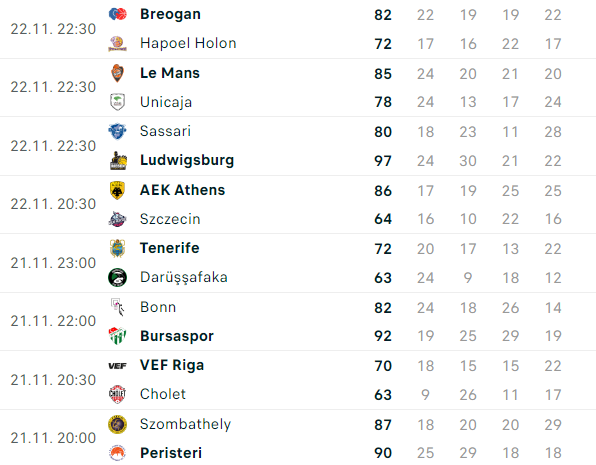Click the Ludwigsburg team logo
Screen dimensions: 596x465
(x=118, y=160)
